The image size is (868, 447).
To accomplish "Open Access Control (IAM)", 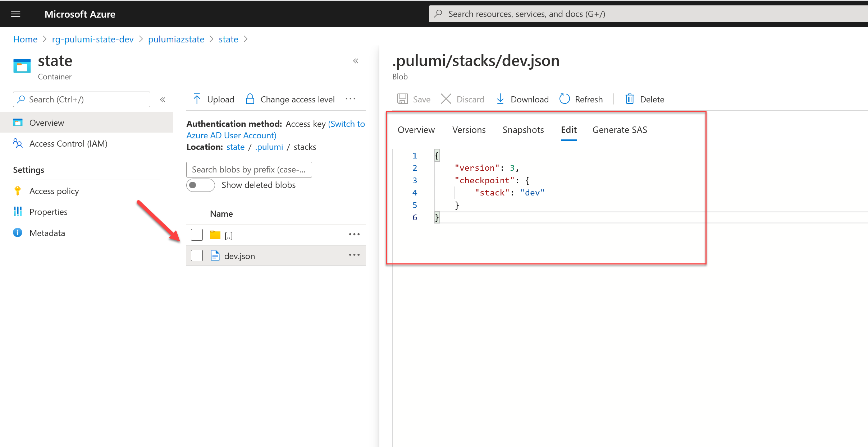I will coord(68,144).
